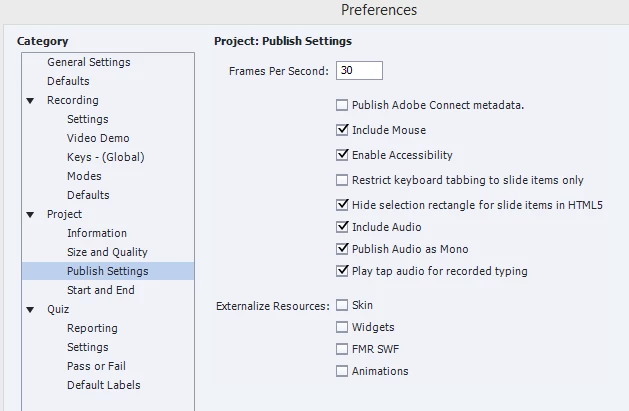
Task: Collapse the Recording category
Action: pyautogui.click(x=30, y=101)
